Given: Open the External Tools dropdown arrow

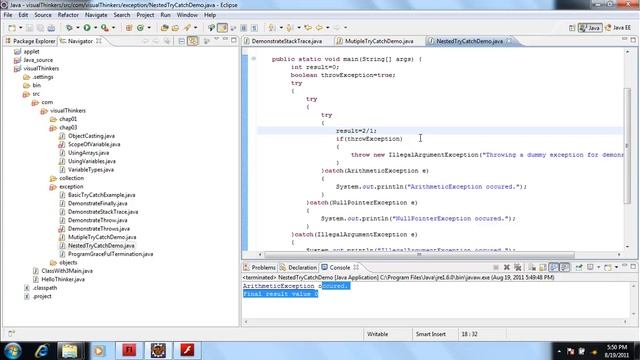Looking at the screenshot, I should click(x=113, y=28).
